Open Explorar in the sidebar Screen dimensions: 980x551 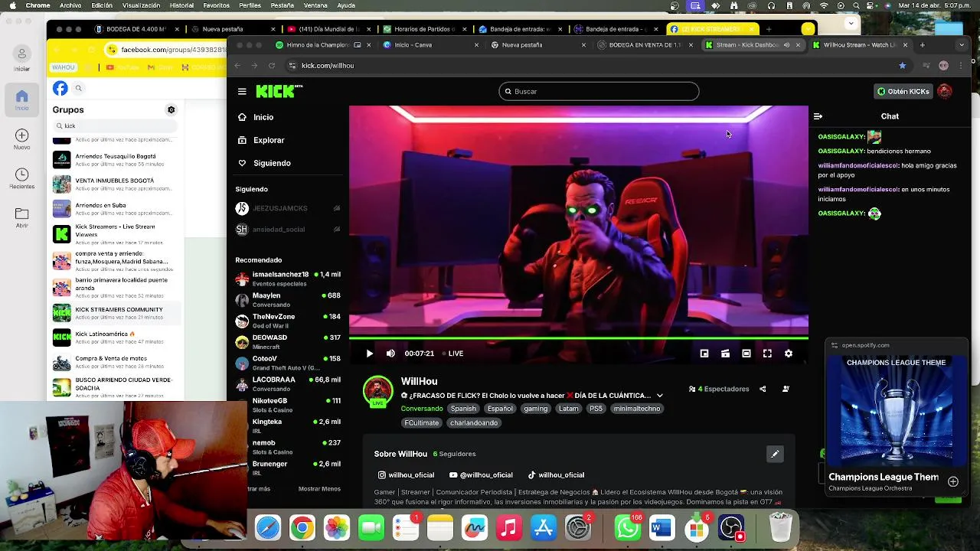pos(261,140)
